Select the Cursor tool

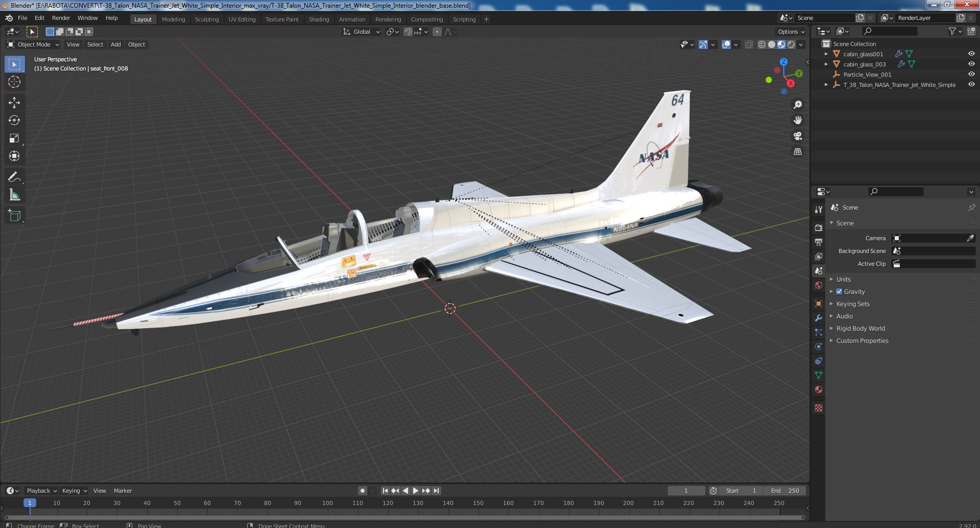click(x=14, y=82)
